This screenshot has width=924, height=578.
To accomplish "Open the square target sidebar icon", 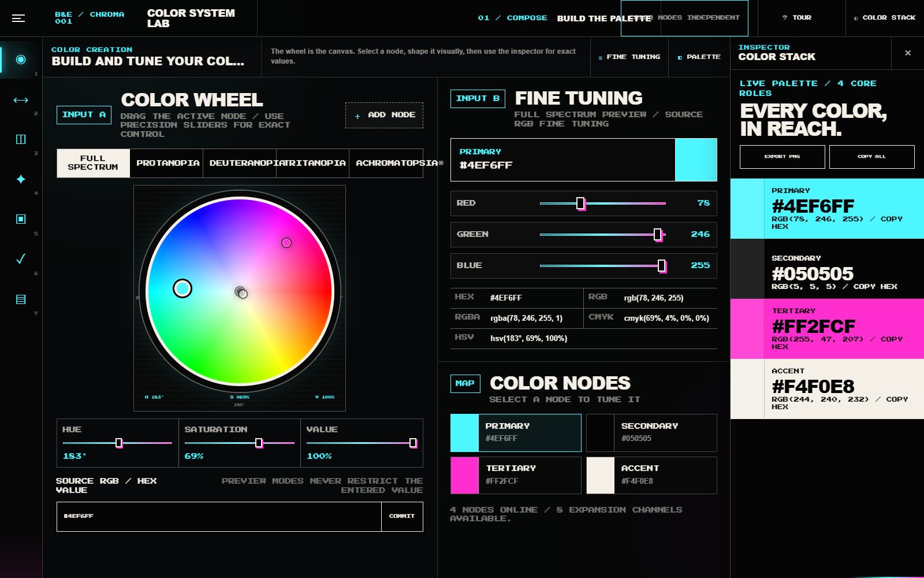I will coord(21,219).
